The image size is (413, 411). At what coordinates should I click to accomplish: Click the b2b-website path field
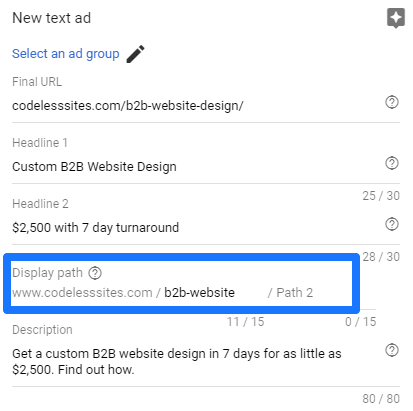(x=213, y=293)
